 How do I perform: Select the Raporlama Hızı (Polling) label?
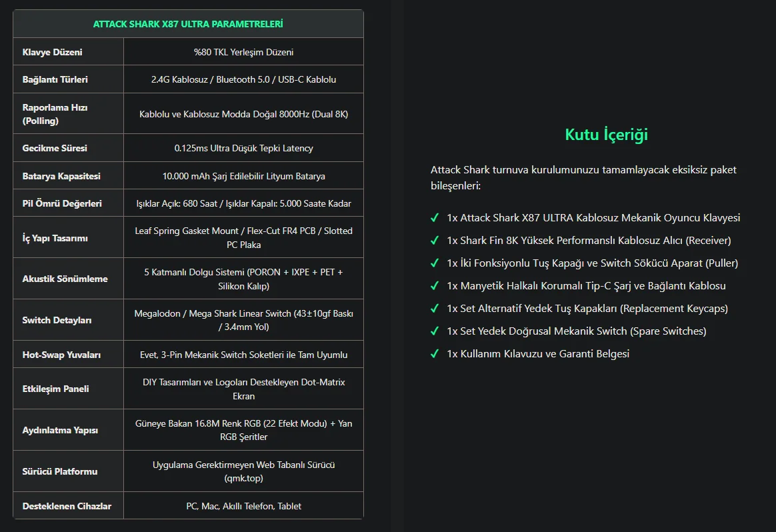coord(55,114)
